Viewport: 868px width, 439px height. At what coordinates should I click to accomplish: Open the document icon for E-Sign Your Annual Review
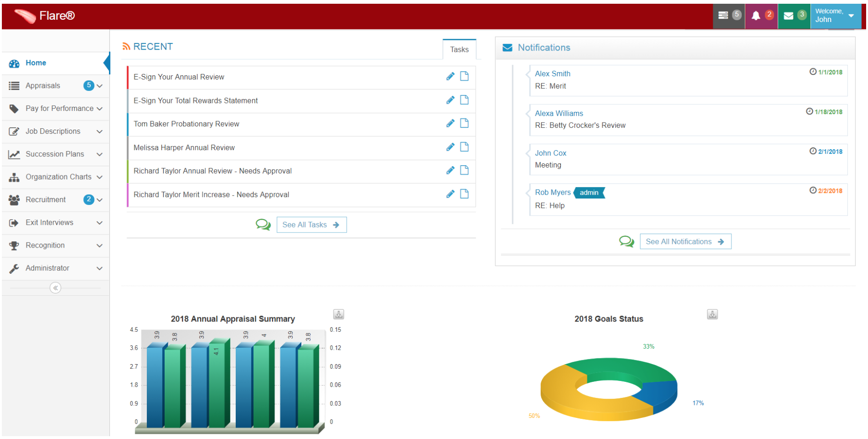pos(464,76)
